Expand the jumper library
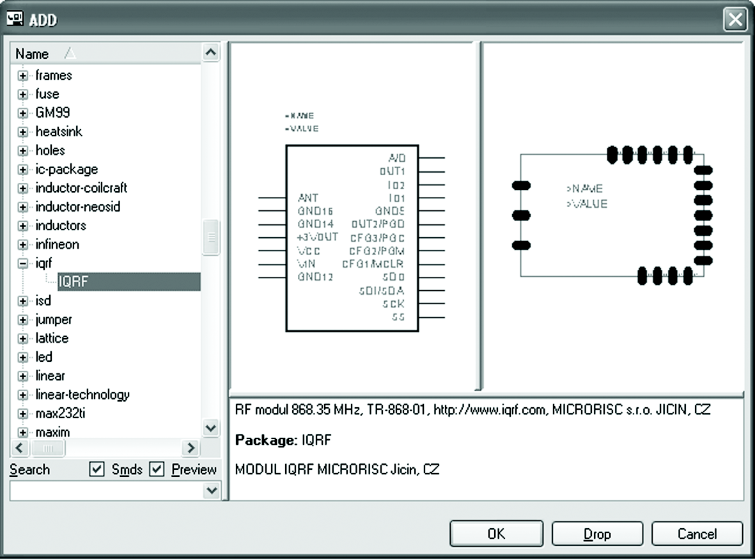The image size is (755, 560). pos(22,320)
